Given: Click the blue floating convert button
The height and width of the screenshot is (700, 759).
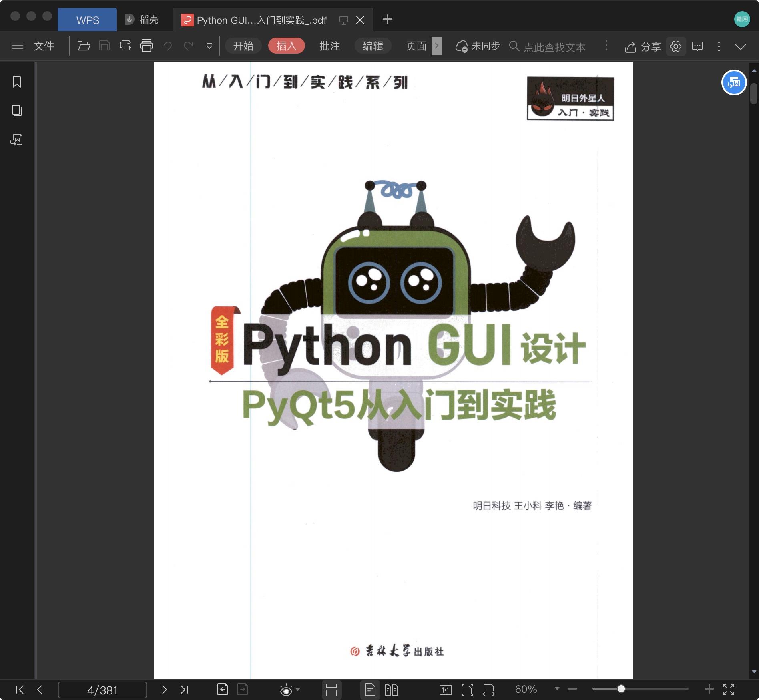Looking at the screenshot, I should click(x=734, y=82).
